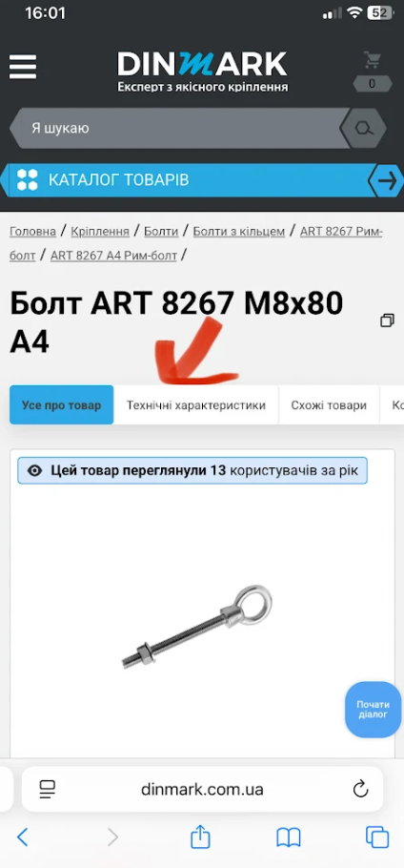The width and height of the screenshot is (404, 868).
Task: Select Усе про товар tab
Action: [x=61, y=405]
